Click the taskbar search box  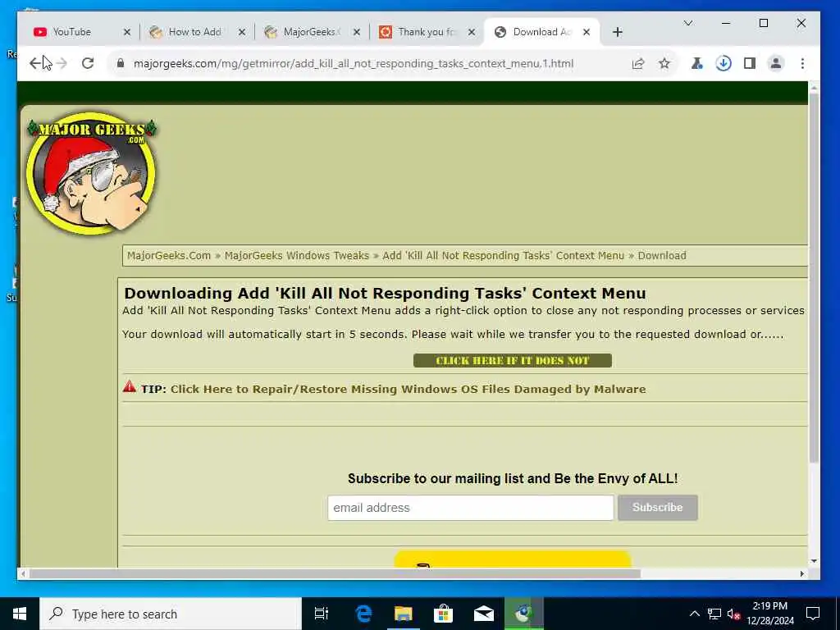[171, 614]
